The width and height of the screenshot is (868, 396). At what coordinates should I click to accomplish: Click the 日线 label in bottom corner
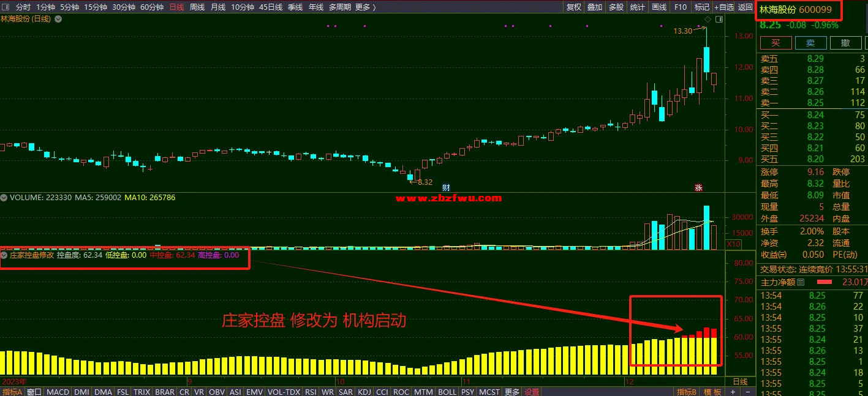click(x=740, y=381)
